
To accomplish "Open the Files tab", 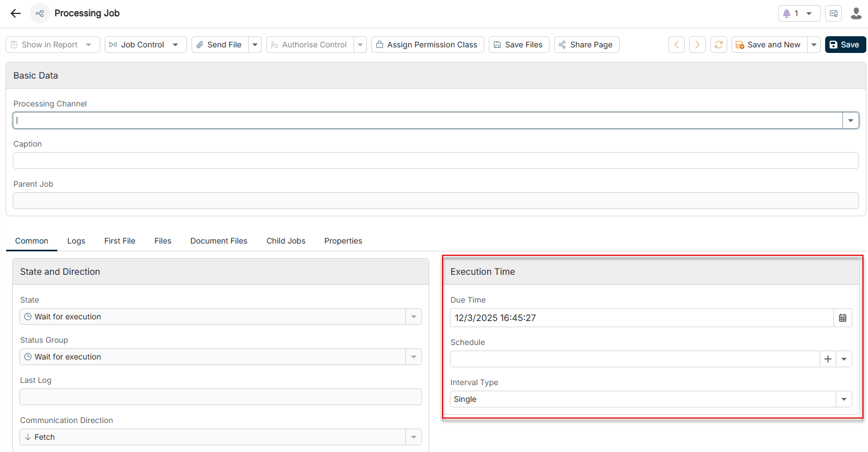I will point(163,241).
